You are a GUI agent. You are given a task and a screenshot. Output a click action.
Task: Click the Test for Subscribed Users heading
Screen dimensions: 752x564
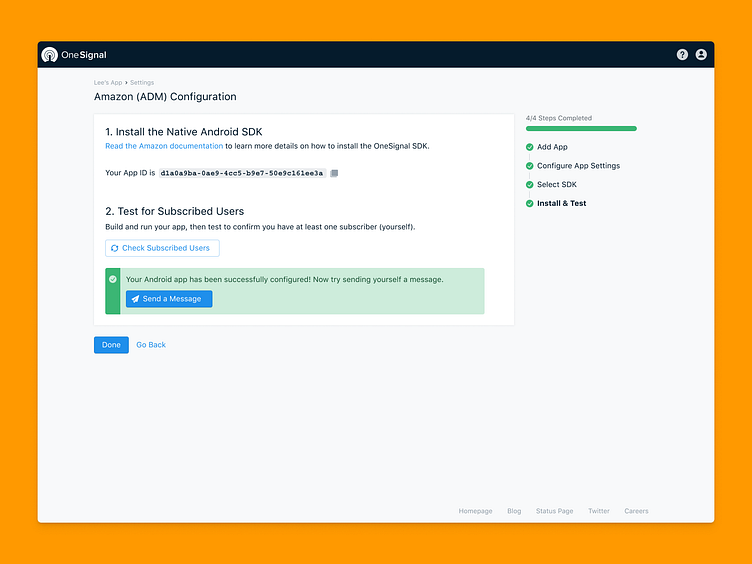(175, 212)
